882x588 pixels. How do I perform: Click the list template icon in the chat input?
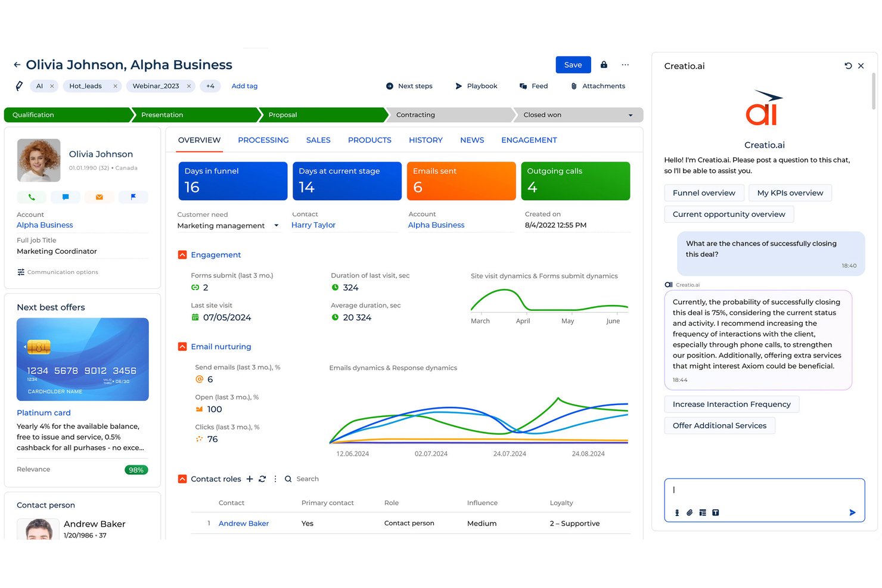pyautogui.click(x=703, y=512)
